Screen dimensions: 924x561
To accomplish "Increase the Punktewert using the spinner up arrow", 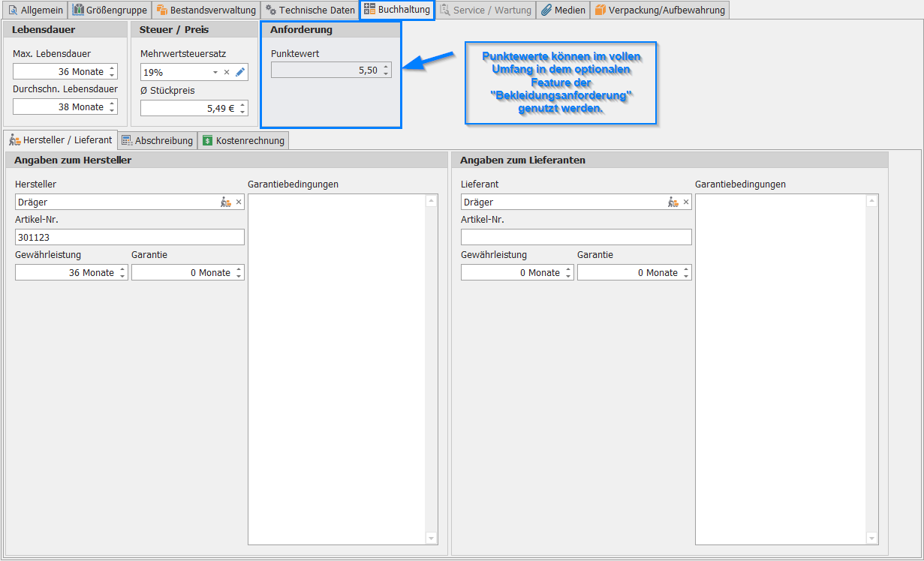I will tap(386, 67).
